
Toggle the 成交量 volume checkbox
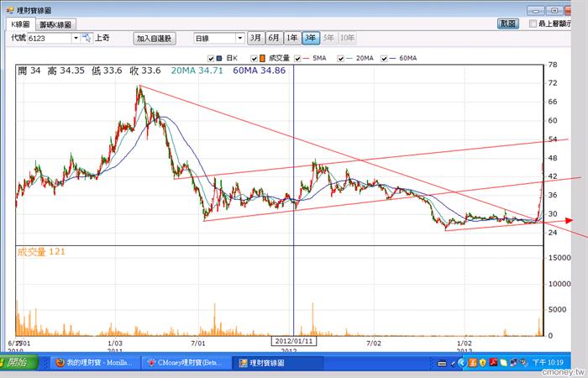coord(254,59)
